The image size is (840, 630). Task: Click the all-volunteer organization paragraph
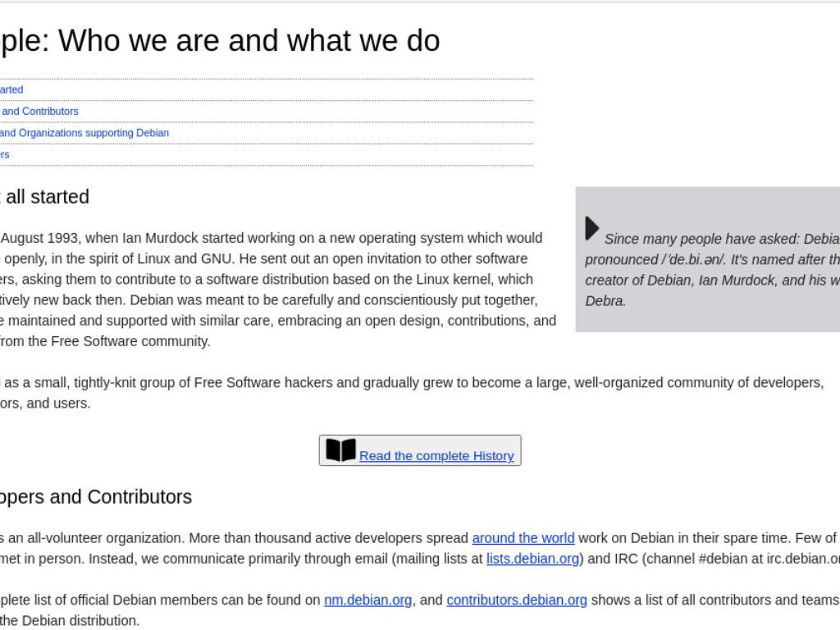click(420, 548)
